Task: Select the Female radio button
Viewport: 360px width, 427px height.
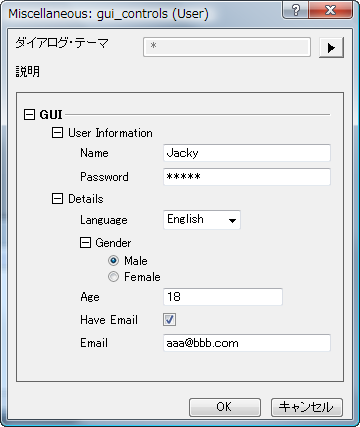Action: (113, 277)
